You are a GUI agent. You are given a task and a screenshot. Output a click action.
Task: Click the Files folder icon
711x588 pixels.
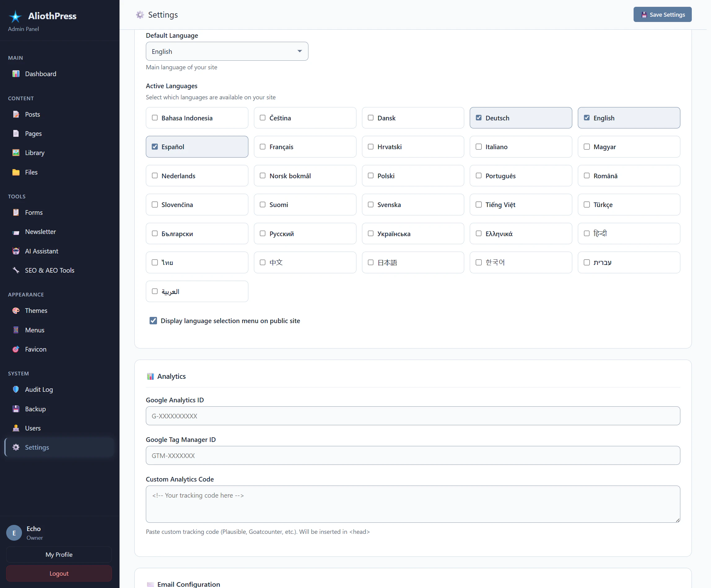coord(16,172)
